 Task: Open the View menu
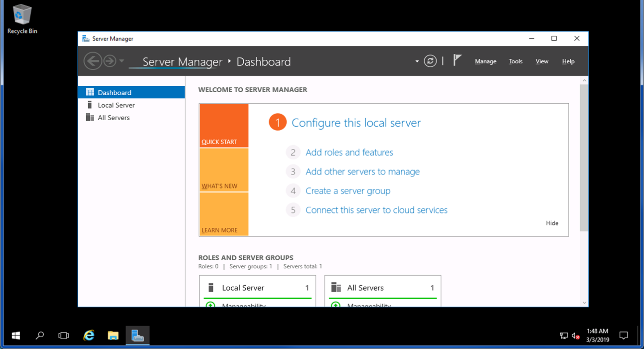(542, 61)
